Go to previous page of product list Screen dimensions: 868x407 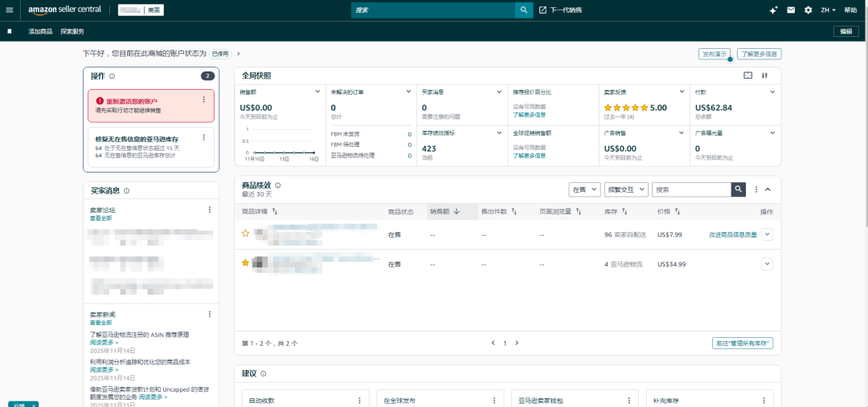[493, 343]
